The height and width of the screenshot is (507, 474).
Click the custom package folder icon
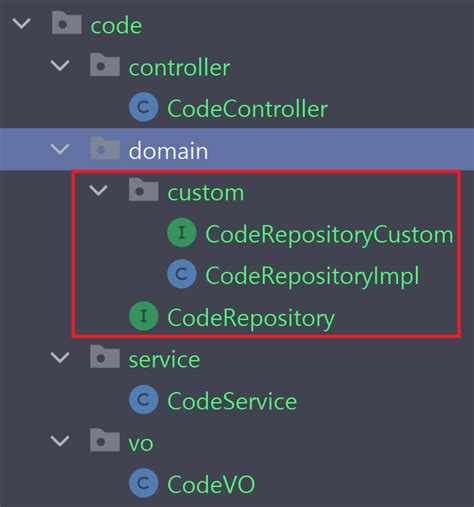coord(144,189)
